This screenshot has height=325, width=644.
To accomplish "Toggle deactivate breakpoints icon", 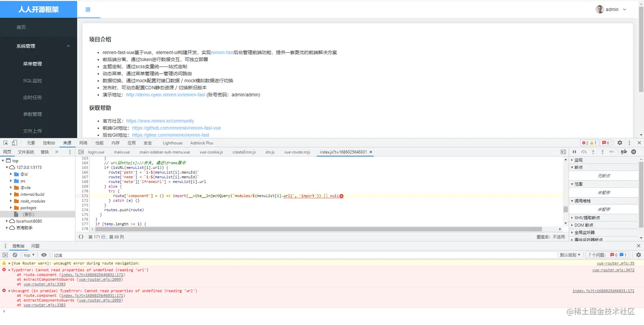I will click(624, 152).
